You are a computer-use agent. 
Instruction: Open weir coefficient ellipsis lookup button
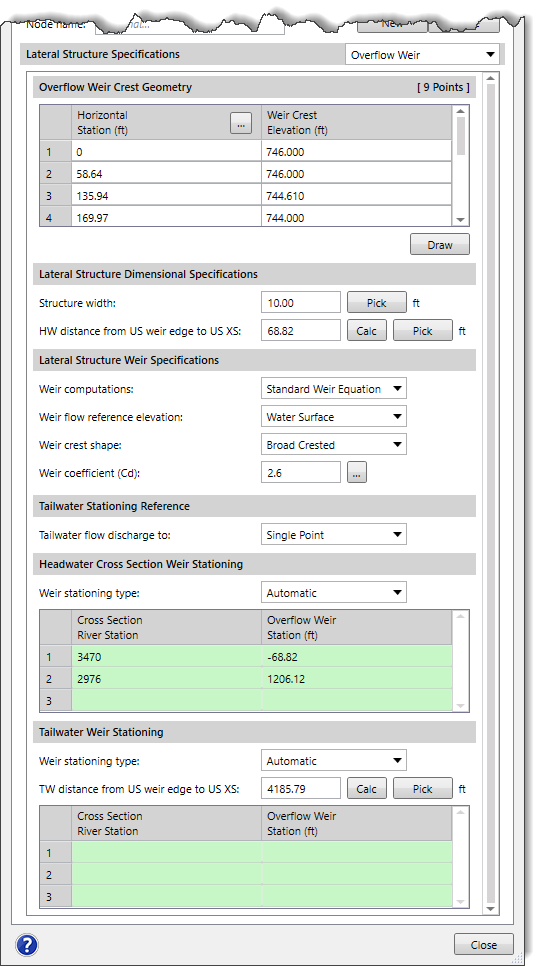(x=357, y=473)
